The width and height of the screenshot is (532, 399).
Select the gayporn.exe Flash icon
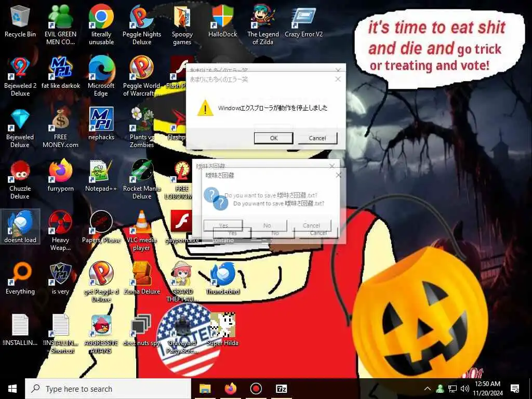[x=182, y=228]
